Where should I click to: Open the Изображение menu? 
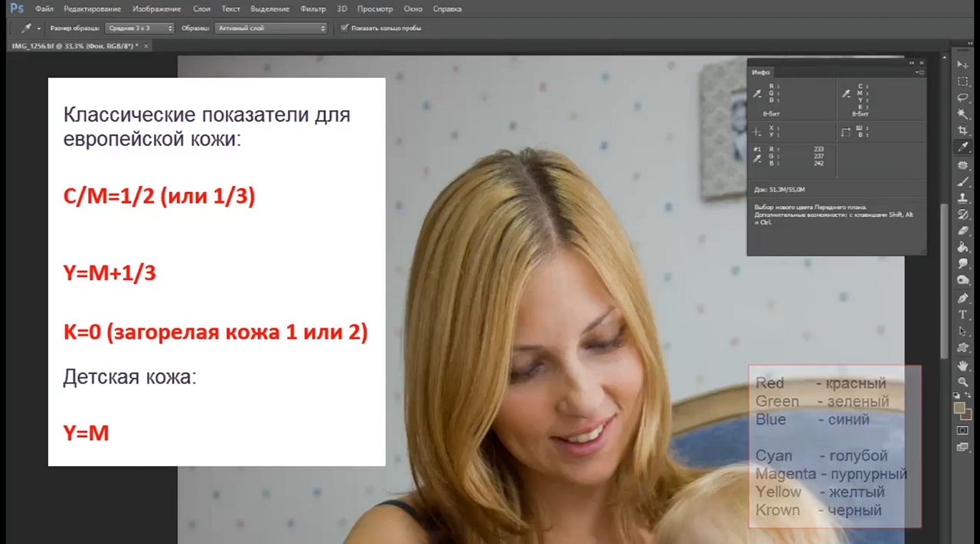tap(156, 9)
